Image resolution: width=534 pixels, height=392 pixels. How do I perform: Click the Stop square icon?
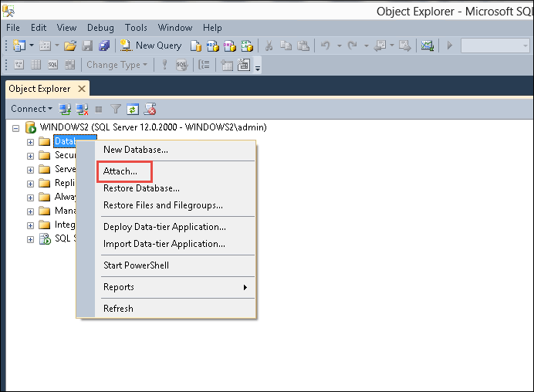99,110
